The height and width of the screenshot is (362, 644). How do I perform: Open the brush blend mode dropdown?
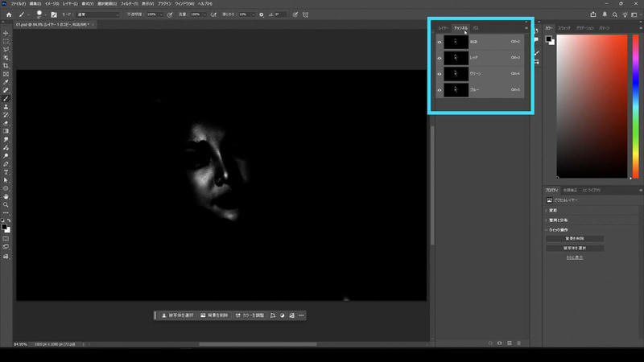[98, 14]
